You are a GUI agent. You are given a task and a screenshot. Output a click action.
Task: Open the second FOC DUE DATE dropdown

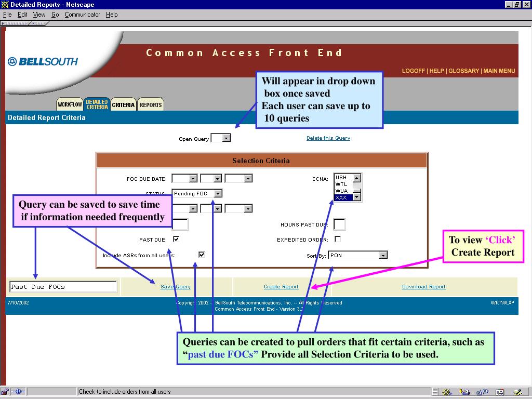(211, 179)
